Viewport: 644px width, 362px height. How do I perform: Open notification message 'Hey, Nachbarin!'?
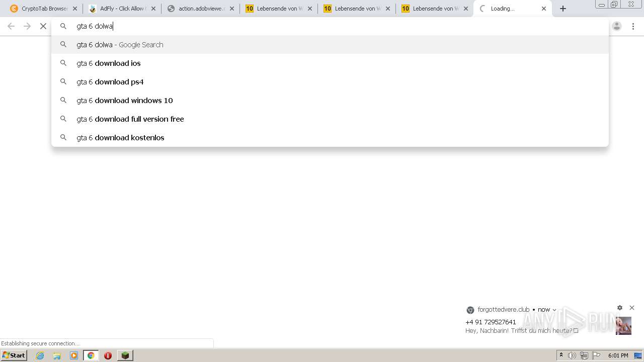(522, 331)
